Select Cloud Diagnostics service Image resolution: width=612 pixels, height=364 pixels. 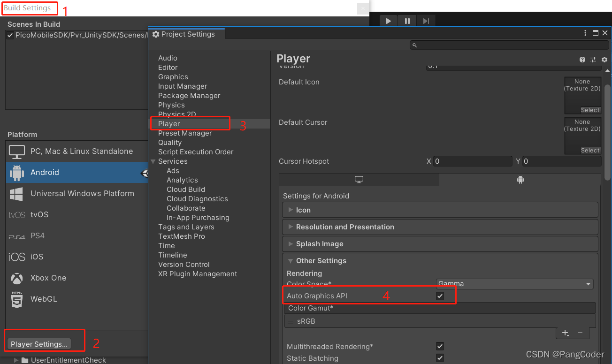[197, 199]
